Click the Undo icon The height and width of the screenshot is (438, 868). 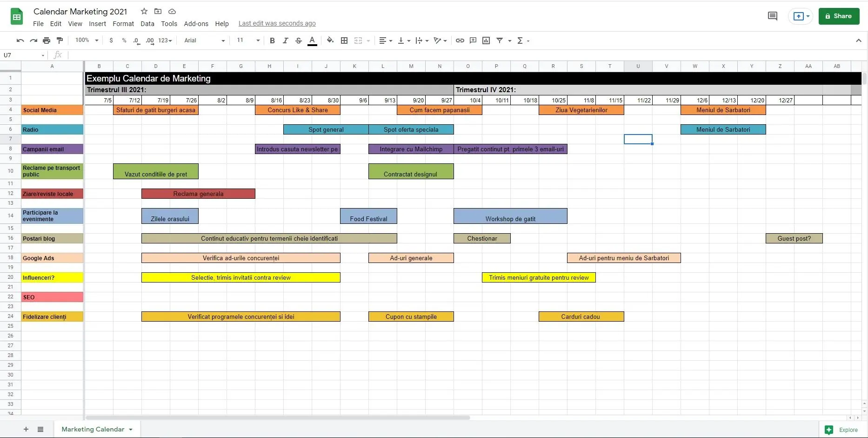[20, 40]
